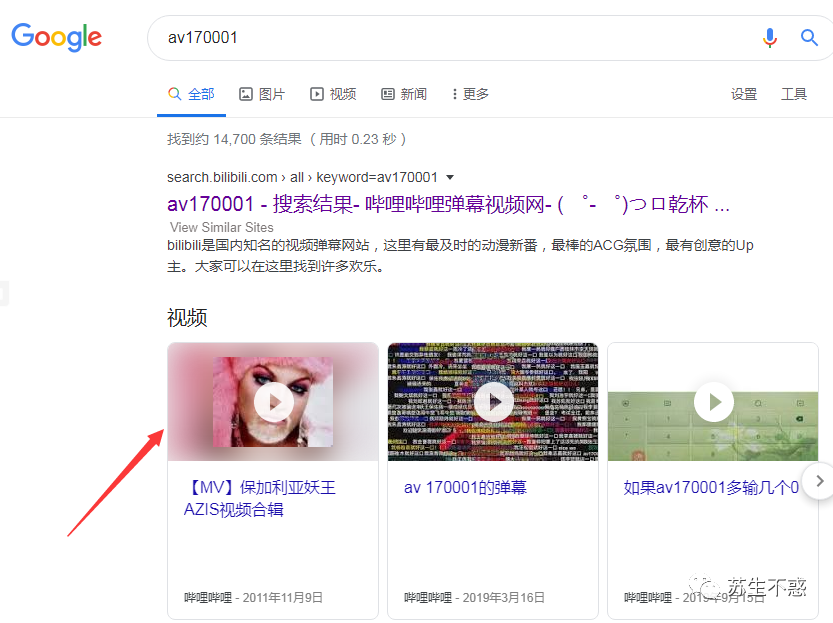
Task: Open the 工具 tools option
Action: (x=794, y=94)
